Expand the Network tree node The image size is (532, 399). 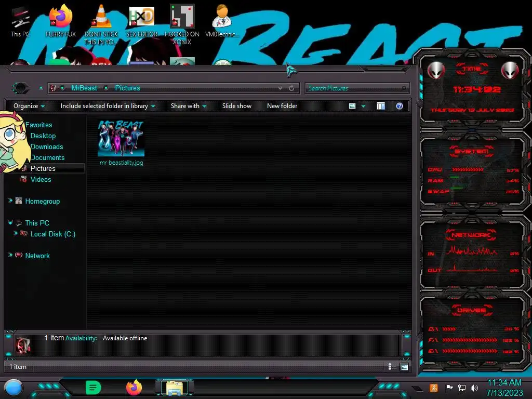(10, 255)
